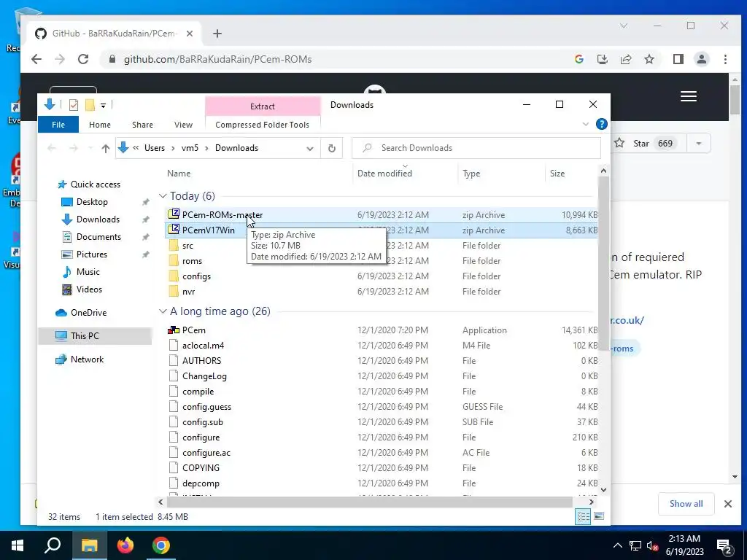Click the Explorer Help question mark icon
747x560 pixels.
(602, 124)
